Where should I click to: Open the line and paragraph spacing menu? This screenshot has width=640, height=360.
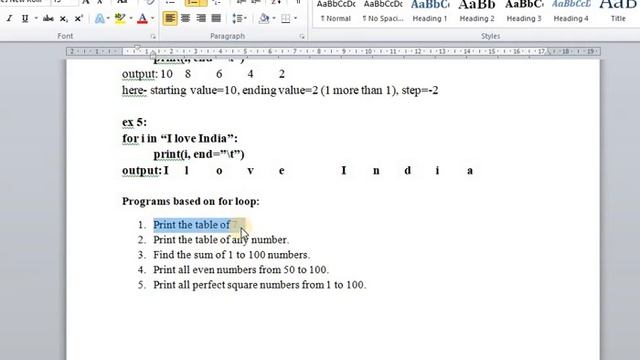click(239, 18)
